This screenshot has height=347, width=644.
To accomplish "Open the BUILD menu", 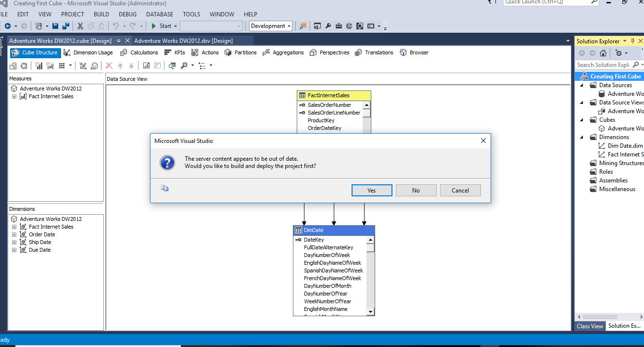I will pos(101,14).
